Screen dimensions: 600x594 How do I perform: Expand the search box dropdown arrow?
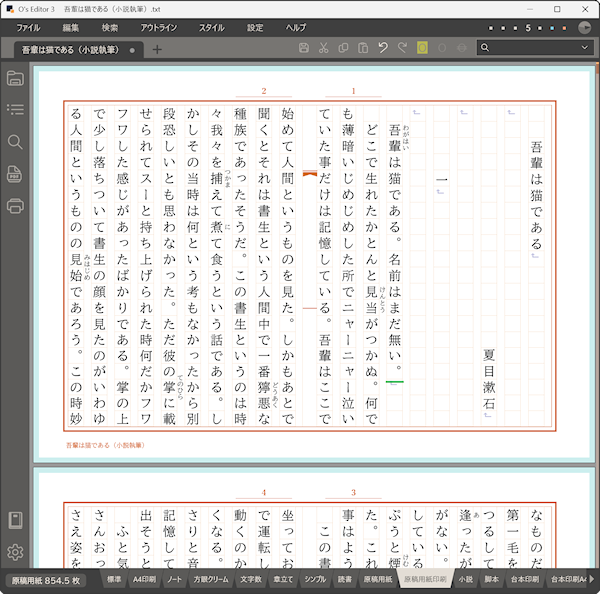click(583, 48)
